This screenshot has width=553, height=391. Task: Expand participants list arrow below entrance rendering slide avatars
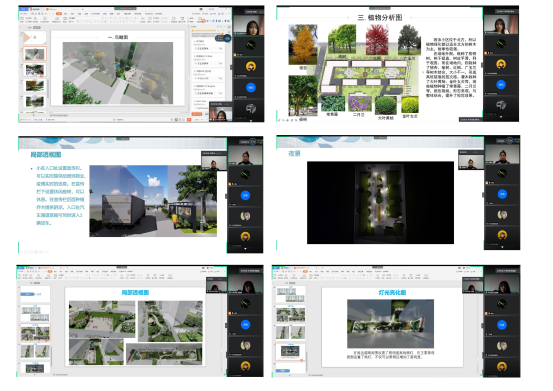pos(245,249)
